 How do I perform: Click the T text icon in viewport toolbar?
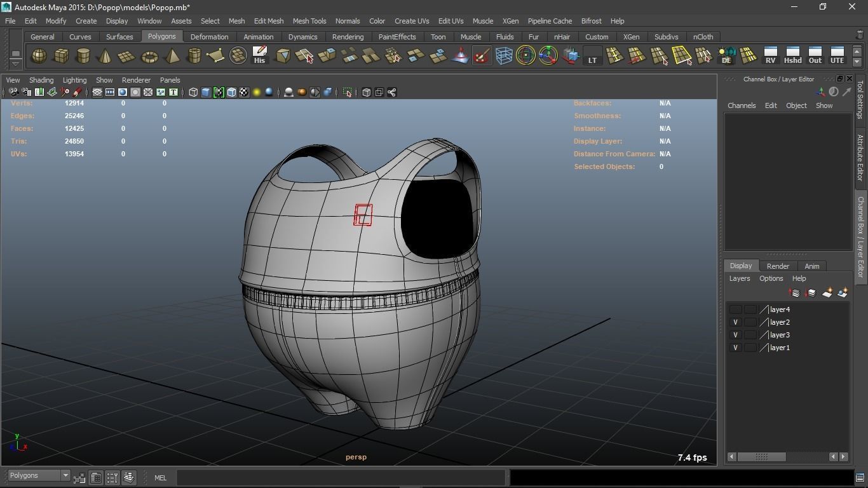coord(173,93)
